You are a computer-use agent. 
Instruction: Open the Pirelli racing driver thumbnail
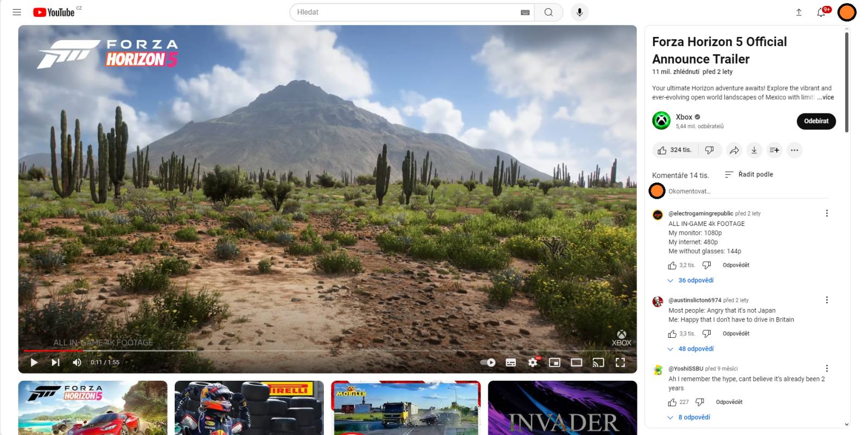pos(249,408)
